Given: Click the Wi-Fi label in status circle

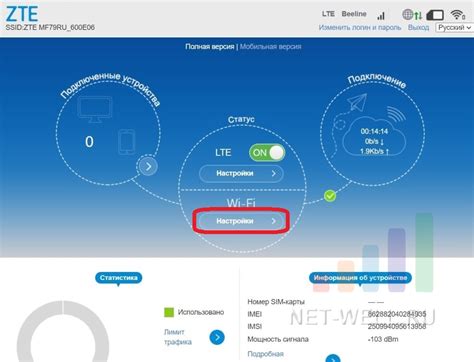Looking at the screenshot, I should click(241, 203).
